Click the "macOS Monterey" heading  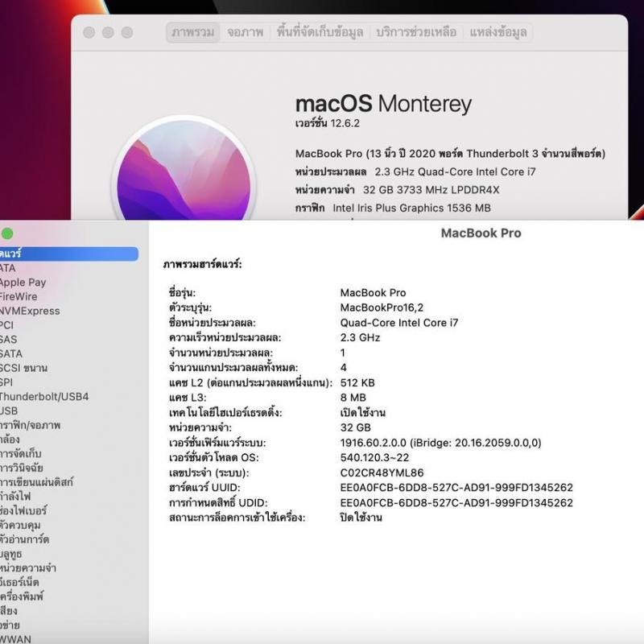(x=384, y=104)
